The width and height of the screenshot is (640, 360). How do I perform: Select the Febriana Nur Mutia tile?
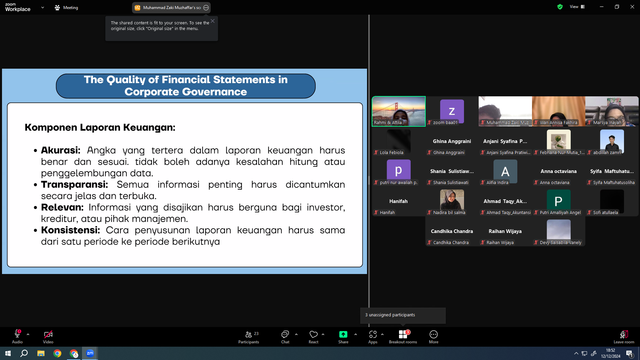click(558, 141)
